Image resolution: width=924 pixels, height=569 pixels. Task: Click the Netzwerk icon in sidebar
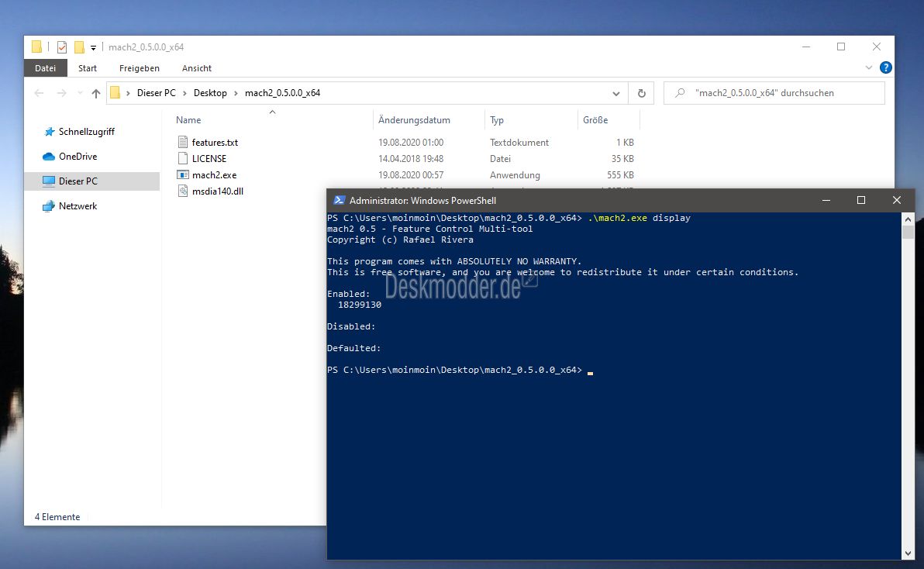tap(49, 206)
